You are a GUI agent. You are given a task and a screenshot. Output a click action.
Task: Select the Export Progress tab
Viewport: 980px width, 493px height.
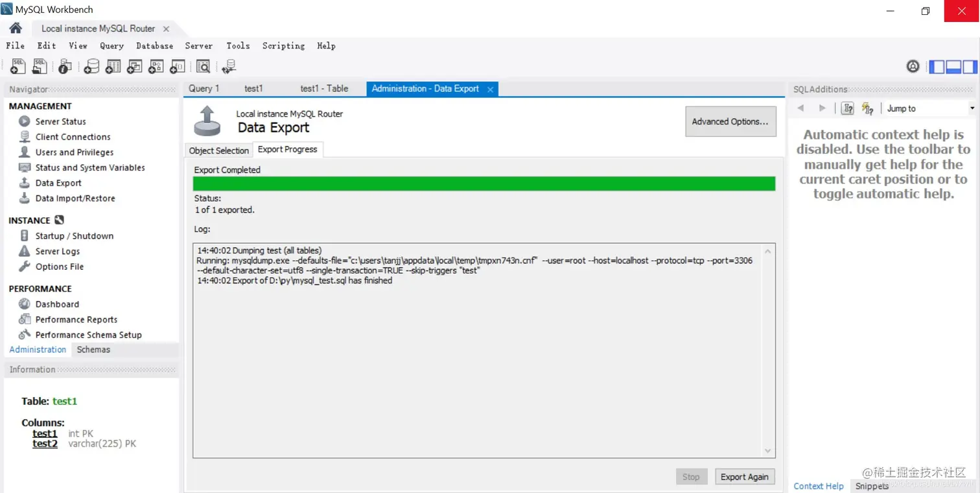(288, 149)
